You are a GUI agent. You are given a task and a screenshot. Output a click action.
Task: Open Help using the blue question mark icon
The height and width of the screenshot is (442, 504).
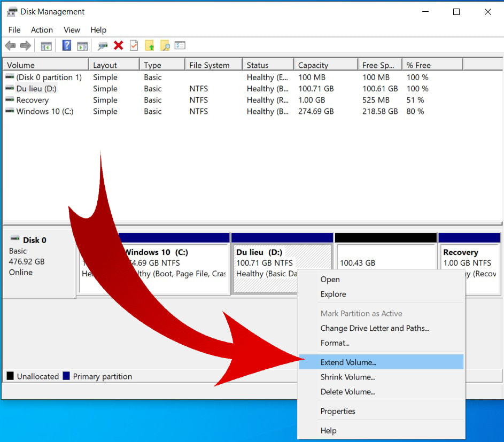pyautogui.click(x=66, y=45)
